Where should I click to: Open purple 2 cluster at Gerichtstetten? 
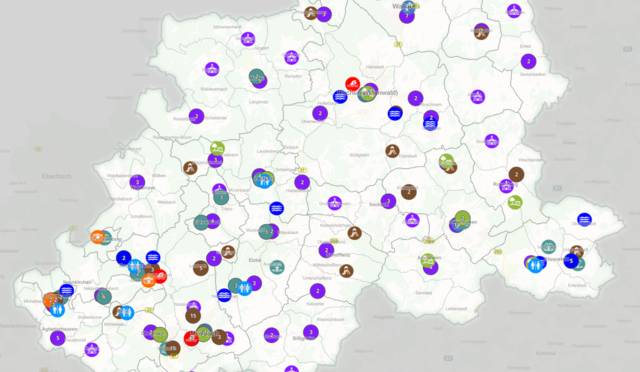pos(529,62)
